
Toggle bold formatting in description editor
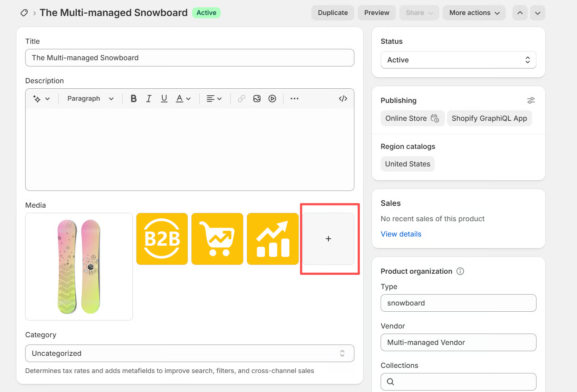tap(134, 99)
